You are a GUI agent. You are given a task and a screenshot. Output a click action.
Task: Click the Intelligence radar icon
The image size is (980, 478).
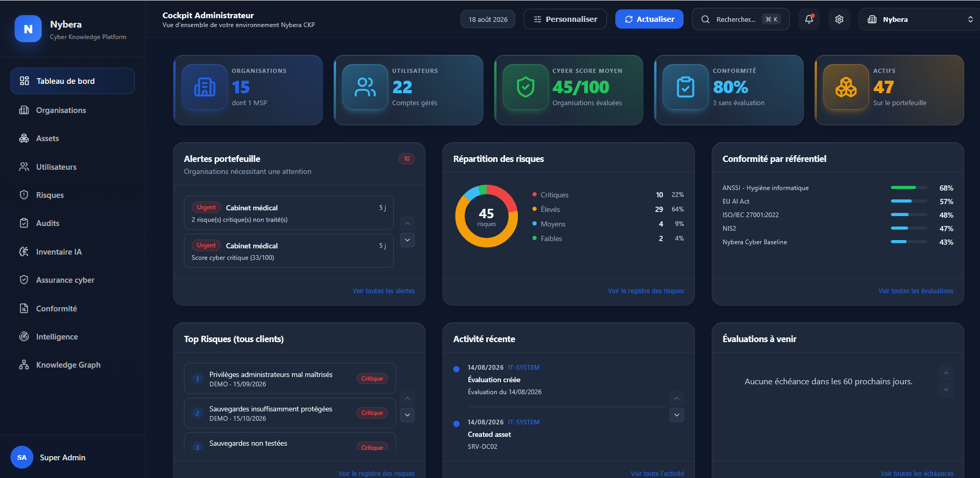point(24,336)
